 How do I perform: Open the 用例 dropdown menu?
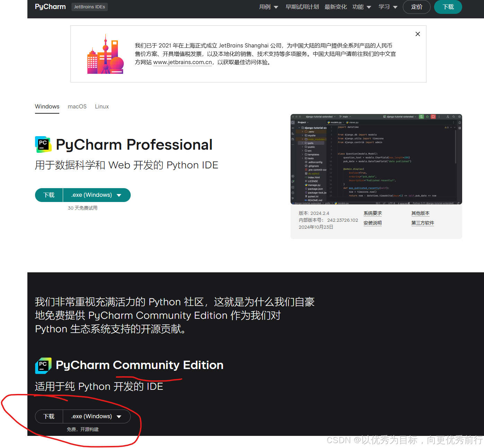268,7
